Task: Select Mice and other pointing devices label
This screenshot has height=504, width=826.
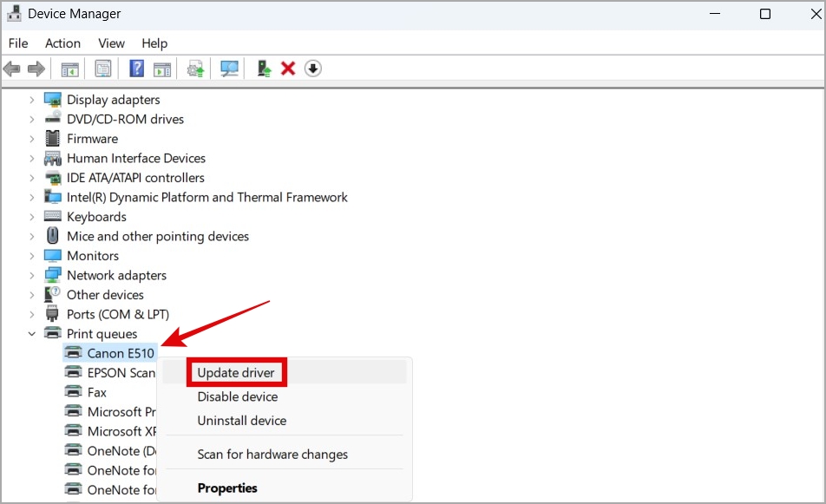Action: [158, 236]
